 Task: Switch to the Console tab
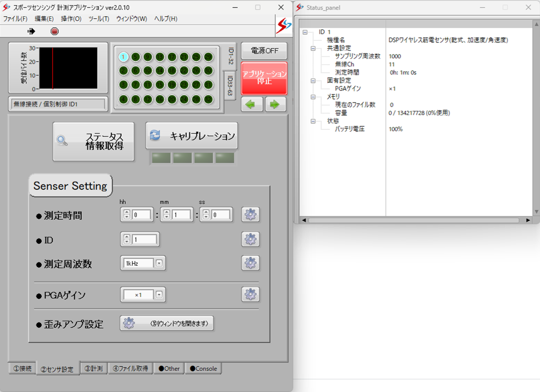[204, 369]
